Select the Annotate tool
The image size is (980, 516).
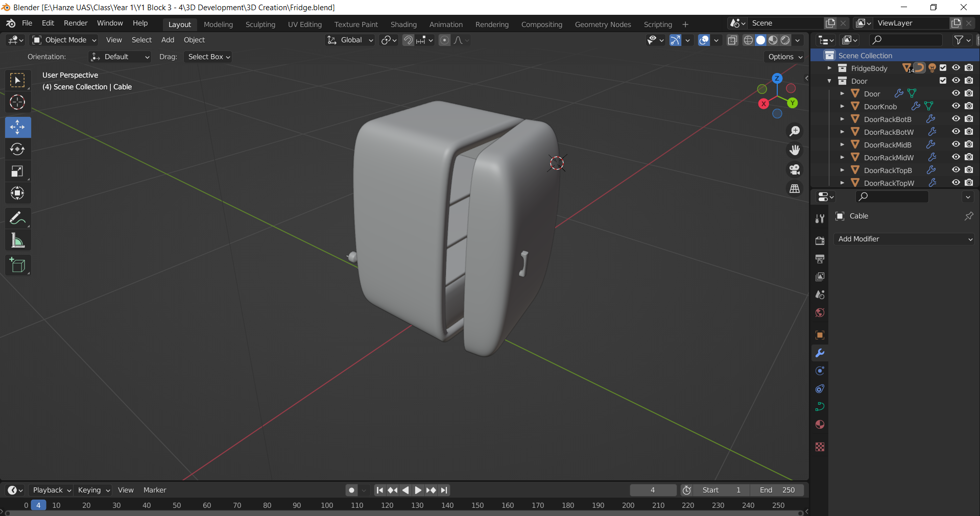[x=18, y=218]
